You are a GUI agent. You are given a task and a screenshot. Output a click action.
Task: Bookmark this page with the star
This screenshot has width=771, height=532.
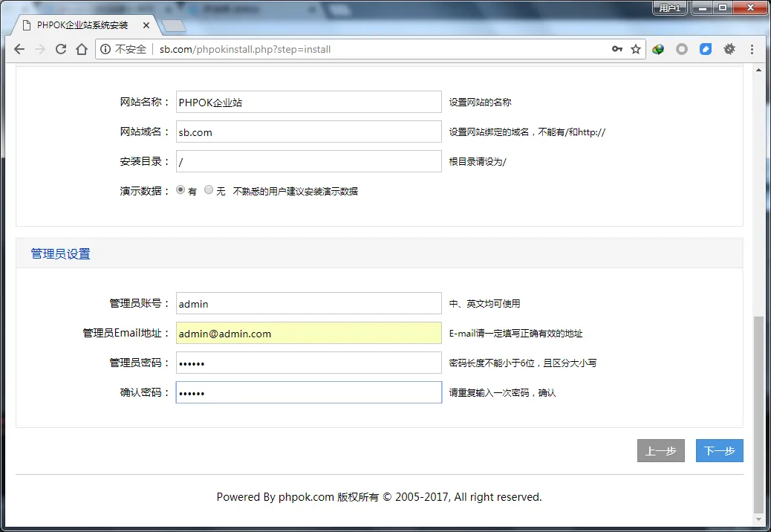[x=636, y=49]
